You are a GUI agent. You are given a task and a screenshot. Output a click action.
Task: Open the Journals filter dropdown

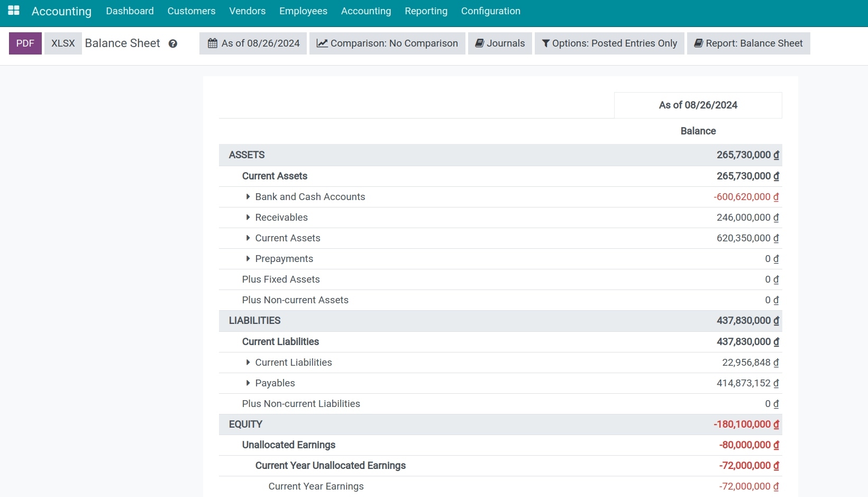[500, 43]
